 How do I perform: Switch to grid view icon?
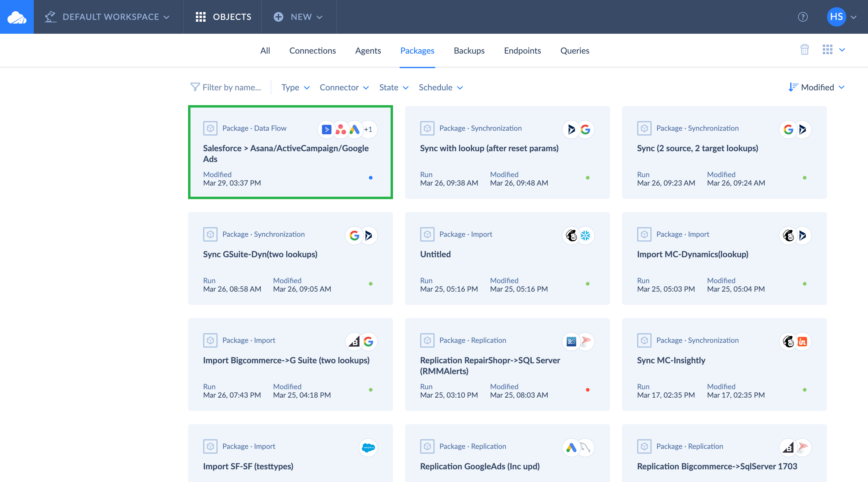pyautogui.click(x=827, y=50)
